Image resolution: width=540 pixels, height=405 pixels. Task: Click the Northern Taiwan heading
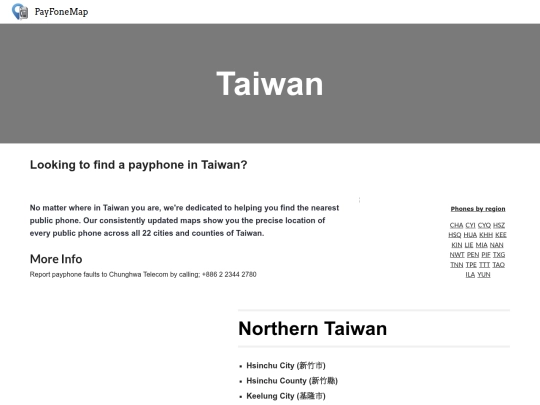coord(312,328)
